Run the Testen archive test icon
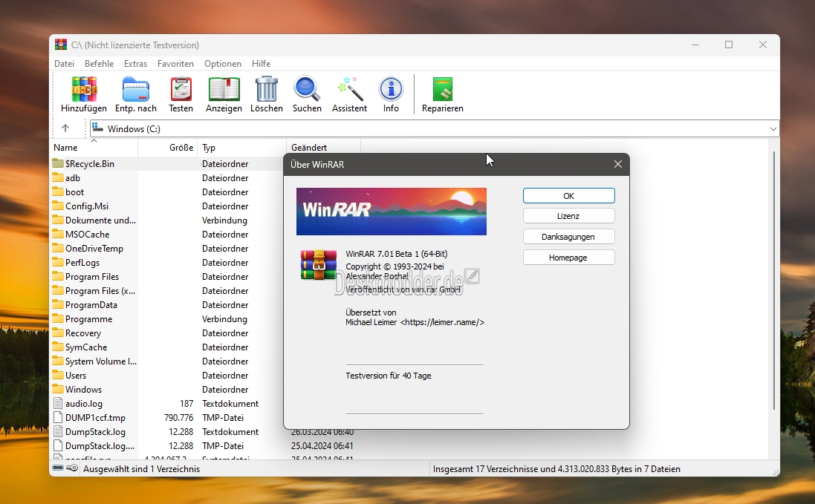This screenshot has height=504, width=815. [181, 89]
